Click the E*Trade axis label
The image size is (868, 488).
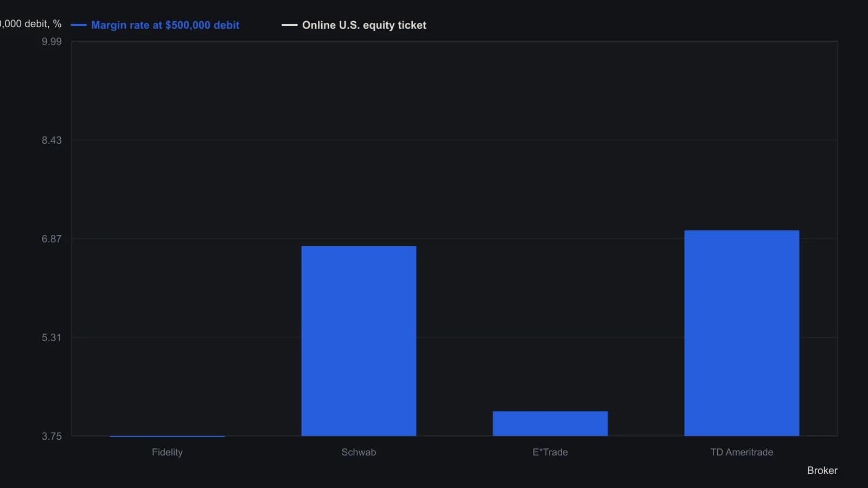click(x=550, y=452)
